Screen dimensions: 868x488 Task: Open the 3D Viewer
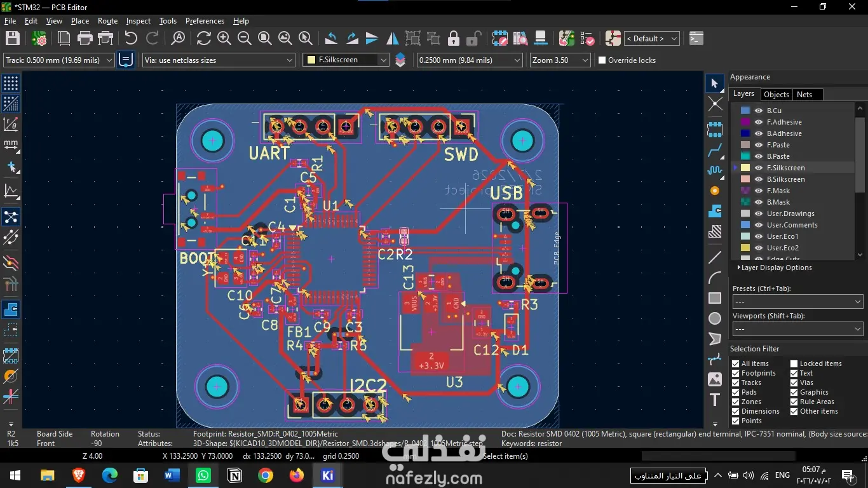[541, 39]
